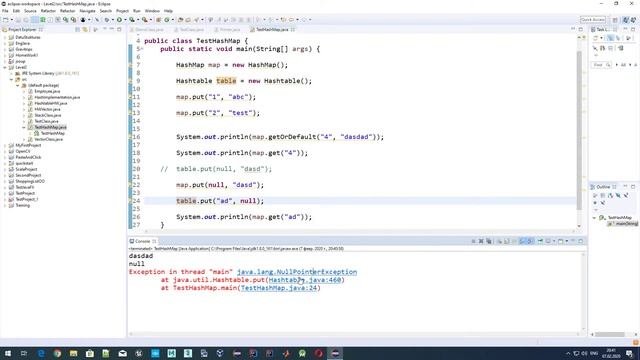Image resolution: width=640 pixels, height=360 pixels.
Task: Open the Navigate menu
Action: pos(87,11)
